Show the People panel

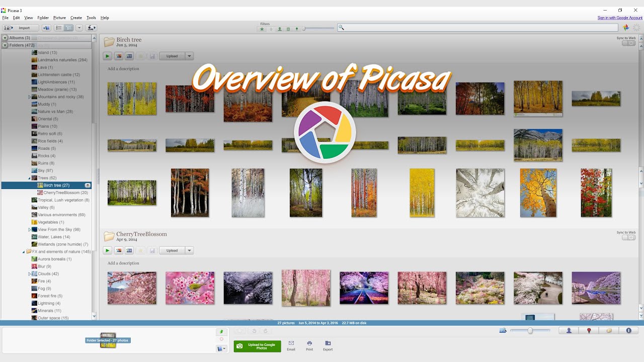point(569,331)
